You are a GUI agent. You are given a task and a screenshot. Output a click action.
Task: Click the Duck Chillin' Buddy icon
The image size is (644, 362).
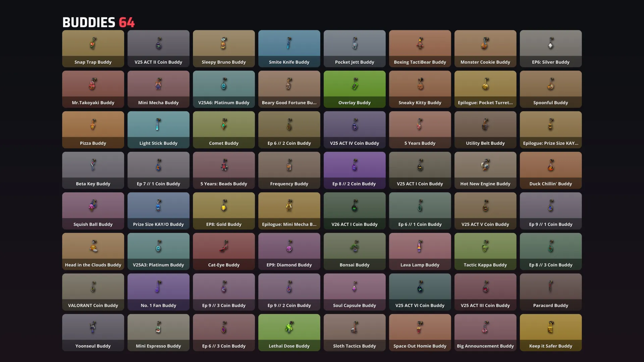point(551,165)
